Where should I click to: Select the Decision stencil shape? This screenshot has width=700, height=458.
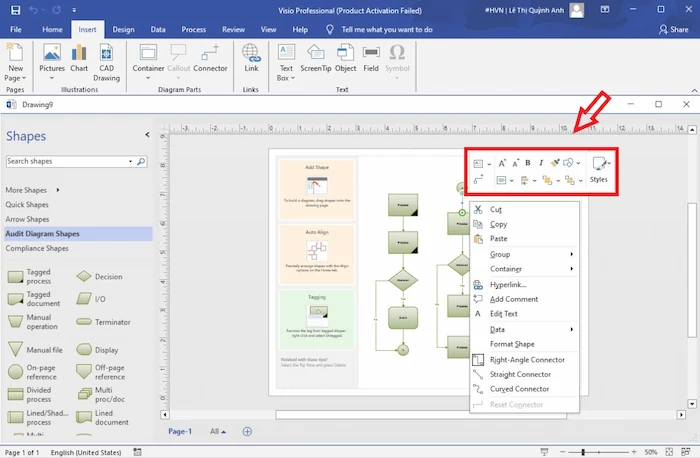(x=99, y=276)
